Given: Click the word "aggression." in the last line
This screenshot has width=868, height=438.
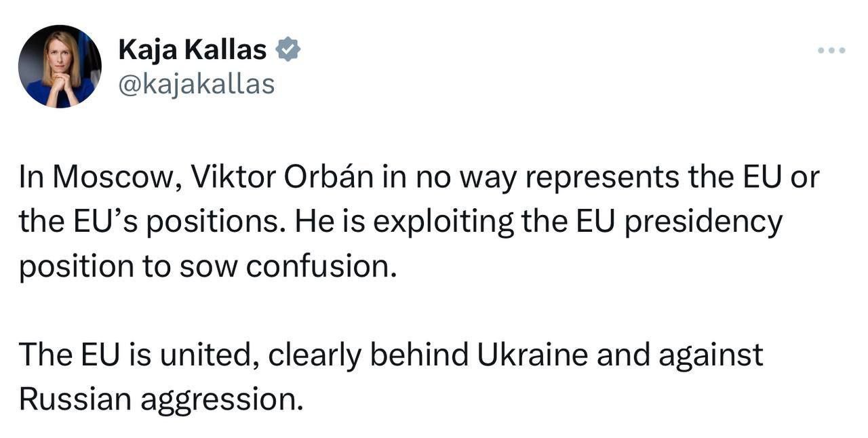Looking at the screenshot, I should click(222, 399).
